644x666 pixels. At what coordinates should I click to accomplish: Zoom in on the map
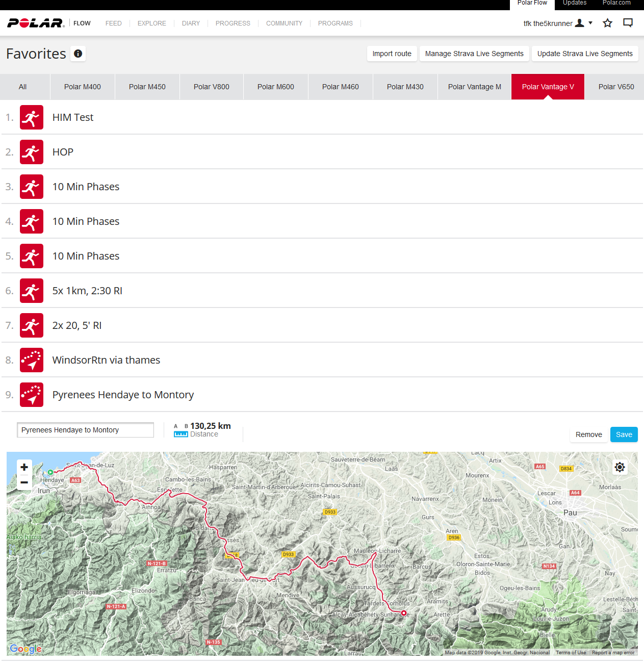24,467
